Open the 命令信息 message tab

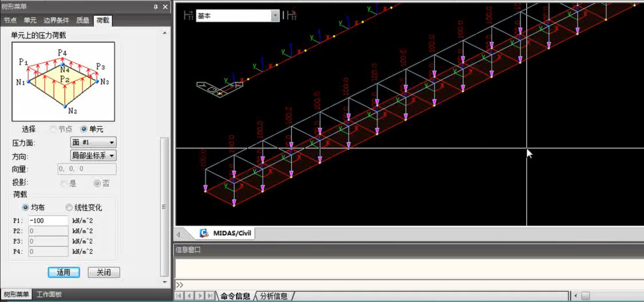(x=235, y=296)
